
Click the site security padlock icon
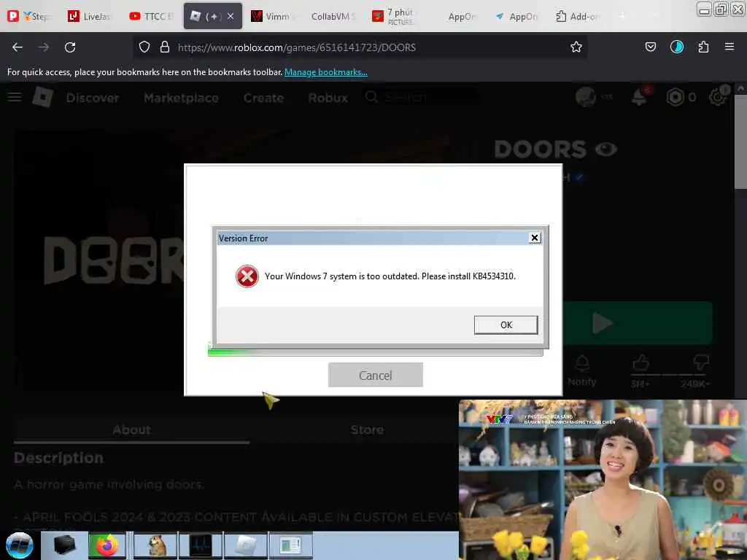coord(165,47)
